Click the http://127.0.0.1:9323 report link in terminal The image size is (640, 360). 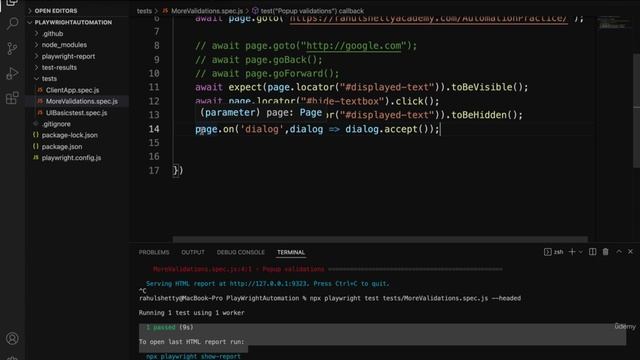coord(269,284)
